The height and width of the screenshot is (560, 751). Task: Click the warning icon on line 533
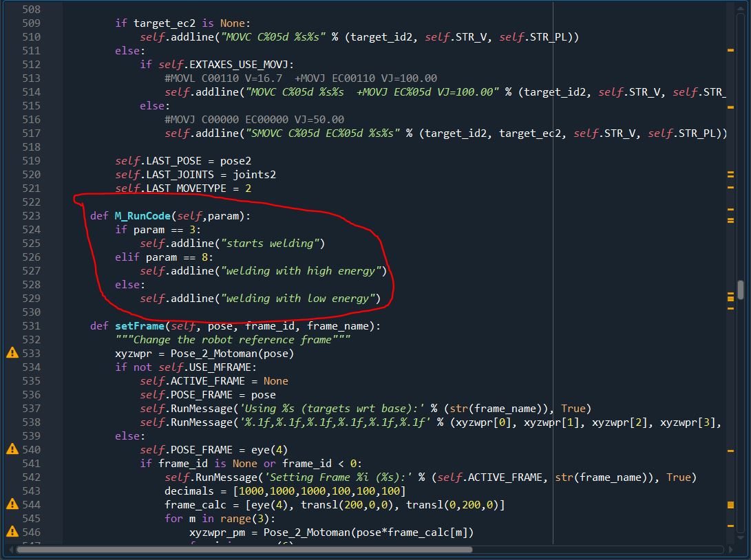pos(12,353)
